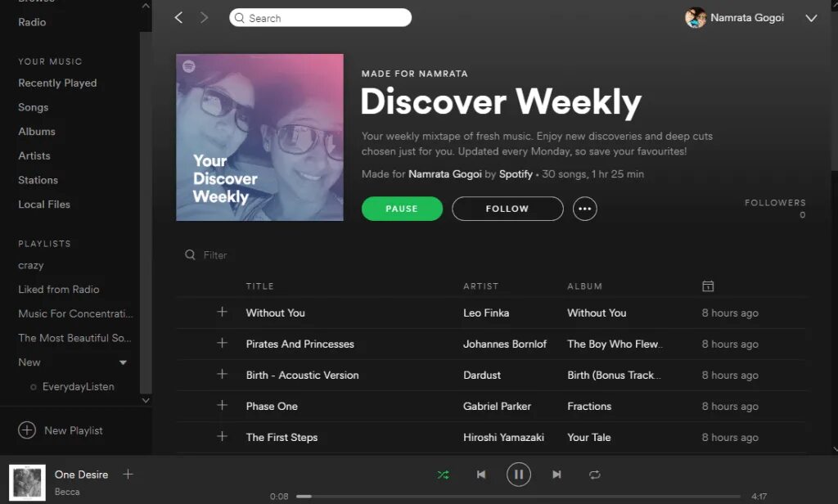
Task: Pause playback with the circular pause control
Action: [x=518, y=475]
